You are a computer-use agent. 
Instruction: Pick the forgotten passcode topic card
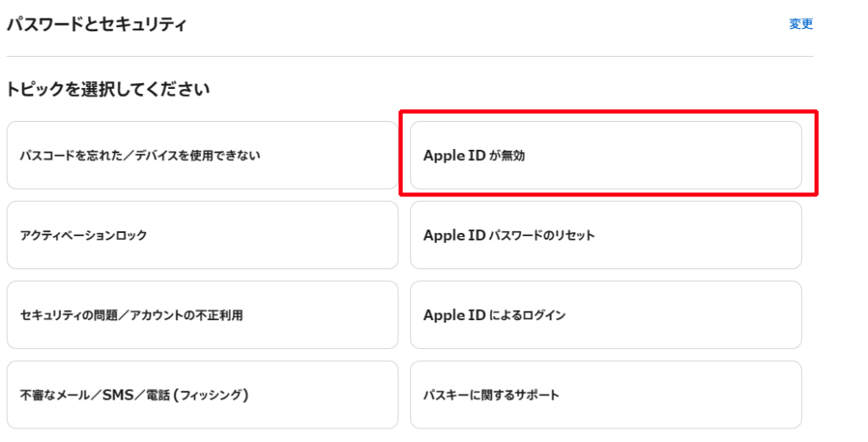[202, 155]
